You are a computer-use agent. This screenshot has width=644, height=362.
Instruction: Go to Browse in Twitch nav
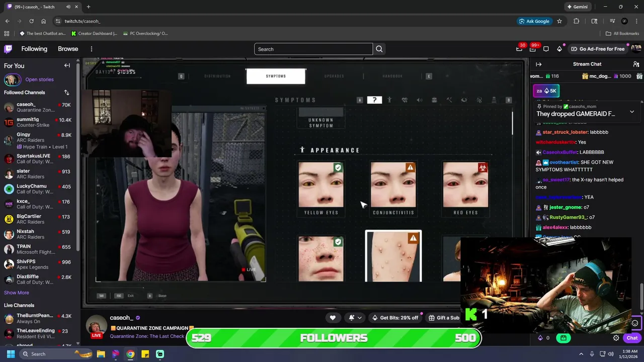(x=68, y=49)
